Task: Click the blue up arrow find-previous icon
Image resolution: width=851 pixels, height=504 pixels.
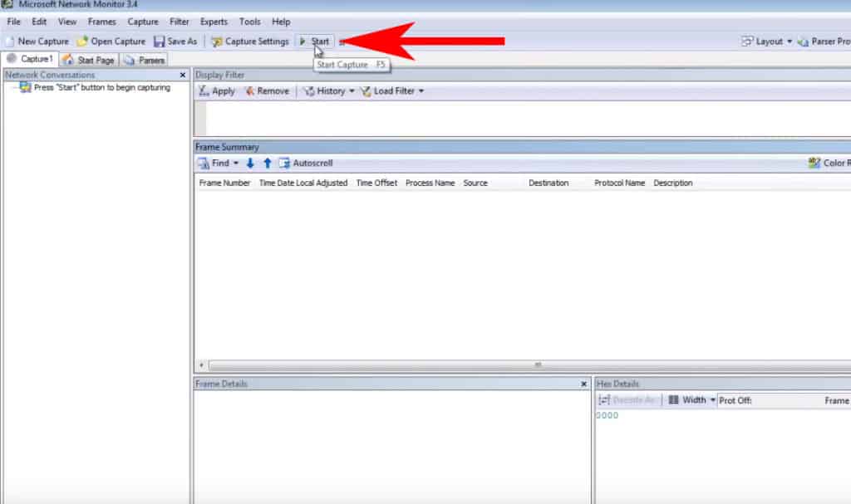Action: click(x=267, y=163)
